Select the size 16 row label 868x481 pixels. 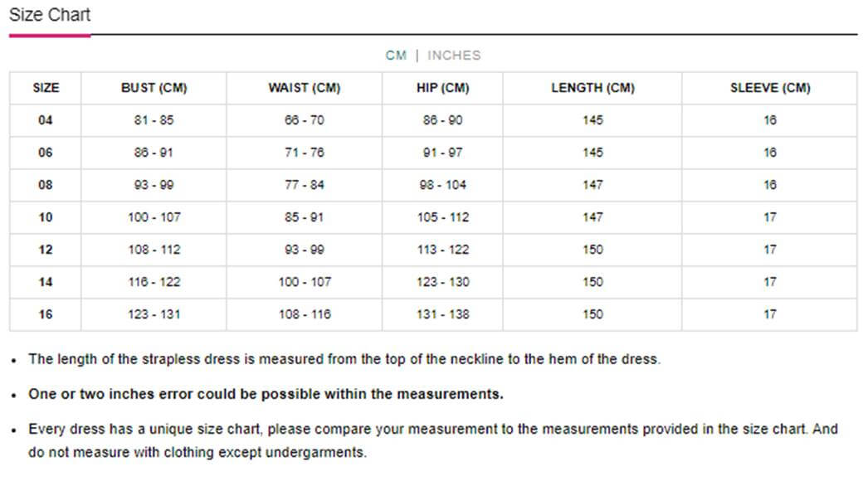pyautogui.click(x=46, y=314)
